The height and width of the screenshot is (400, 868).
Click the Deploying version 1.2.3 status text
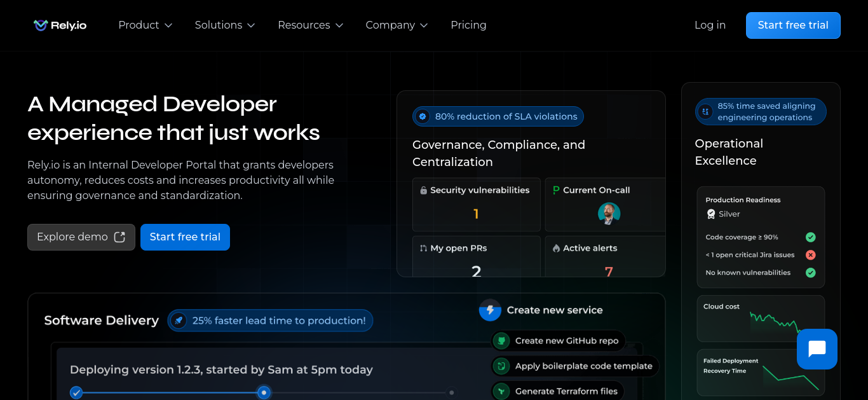221,369
